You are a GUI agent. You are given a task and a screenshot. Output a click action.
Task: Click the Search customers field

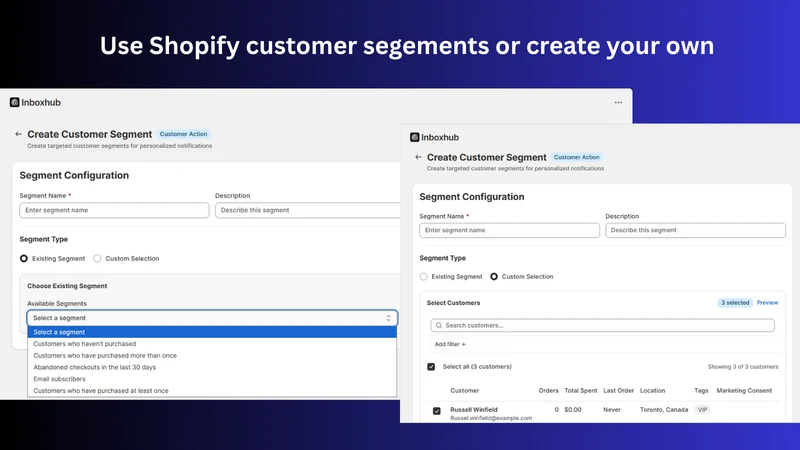pos(603,326)
